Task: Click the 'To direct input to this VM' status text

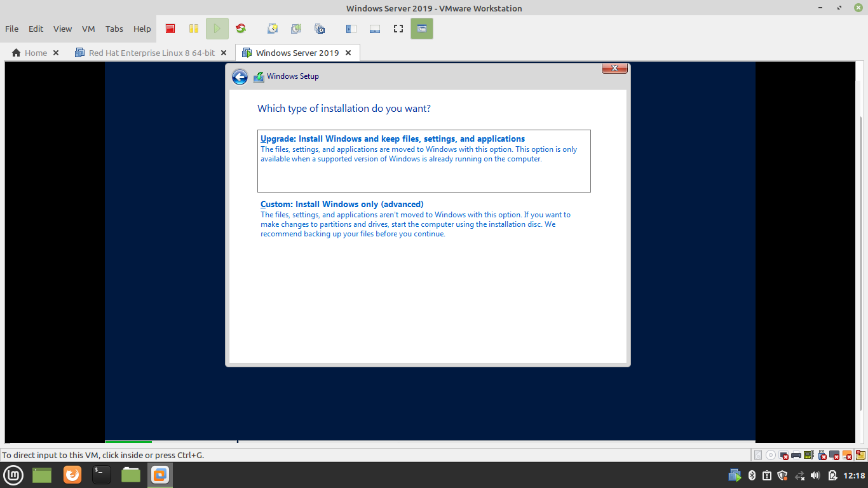Action: click(x=103, y=455)
